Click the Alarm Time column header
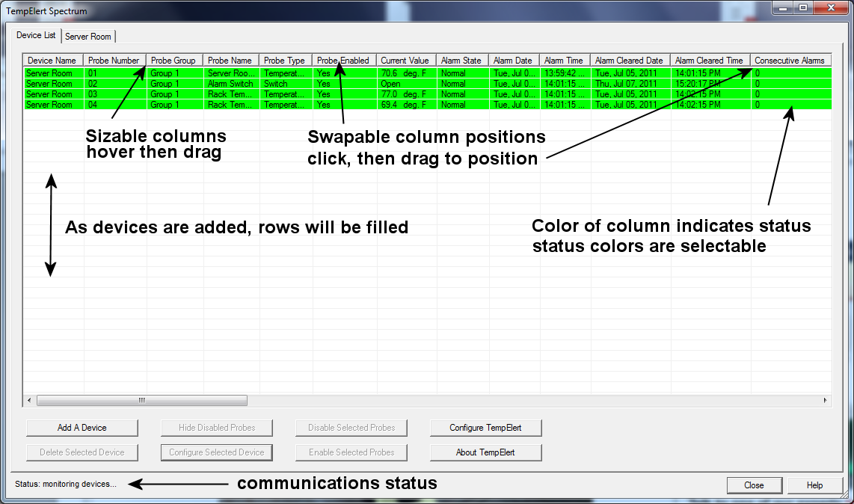The height and width of the screenshot is (504, 854). point(565,61)
